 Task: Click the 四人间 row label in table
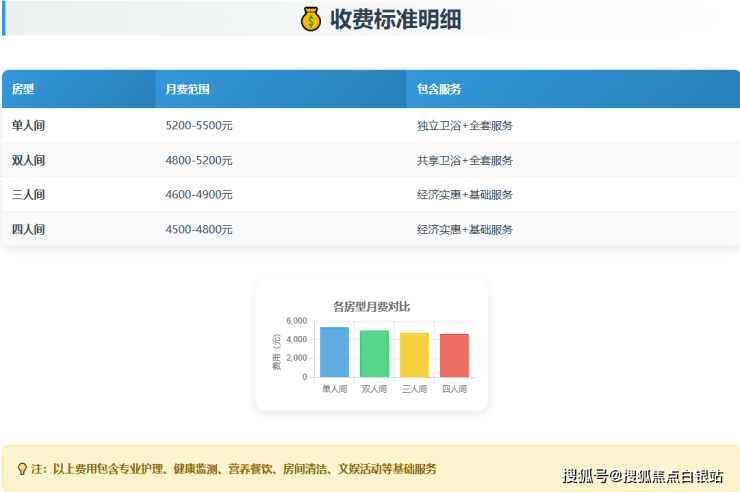(x=28, y=229)
